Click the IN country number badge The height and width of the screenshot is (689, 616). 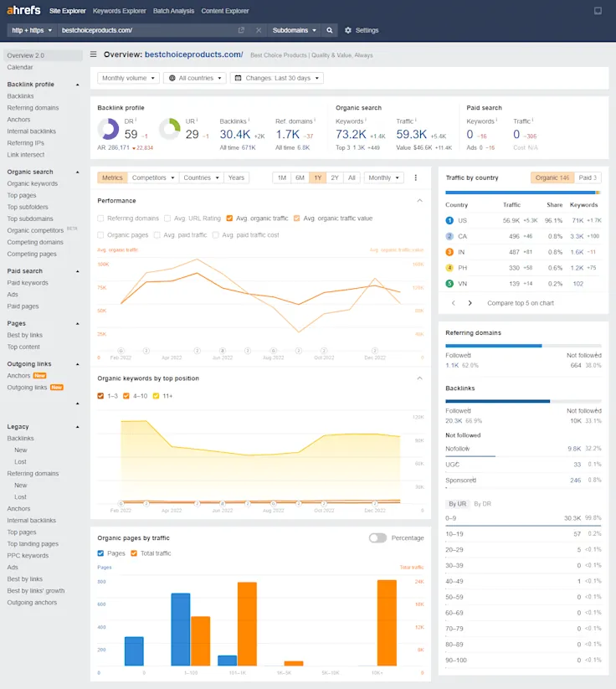[449, 252]
